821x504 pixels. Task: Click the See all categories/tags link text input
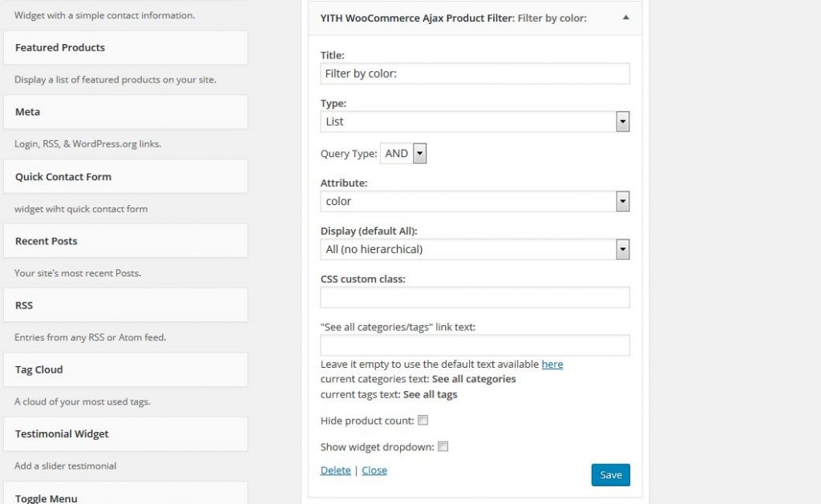(475, 345)
